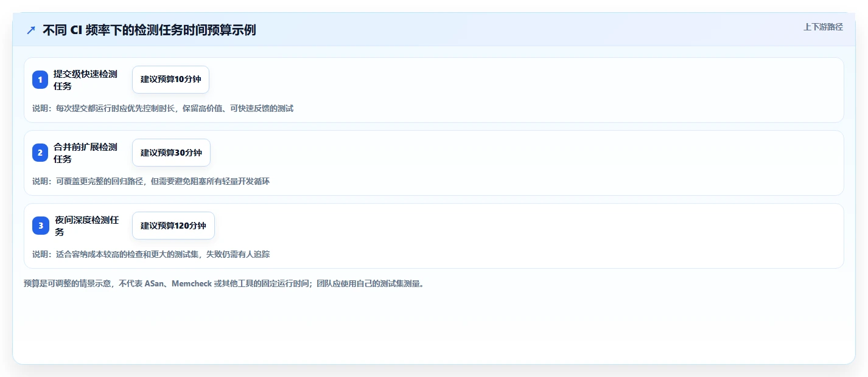The height and width of the screenshot is (377, 868).
Task: Click the 建议预算30分钟 button
Action: [171, 153]
